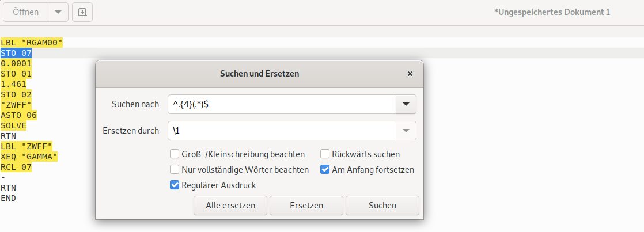The image size is (644, 232).
Task: Click the Suchen und Ersetzen title bar
Action: tap(259, 74)
